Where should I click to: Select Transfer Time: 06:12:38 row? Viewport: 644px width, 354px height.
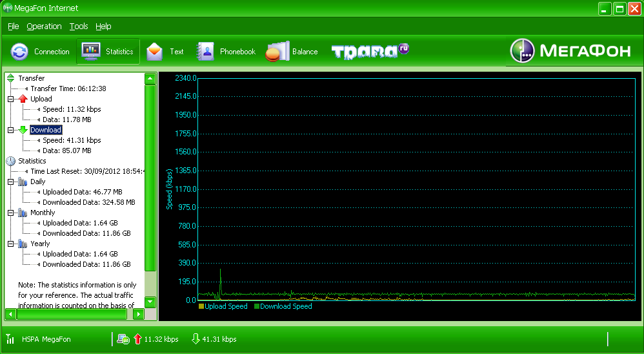[68, 88]
